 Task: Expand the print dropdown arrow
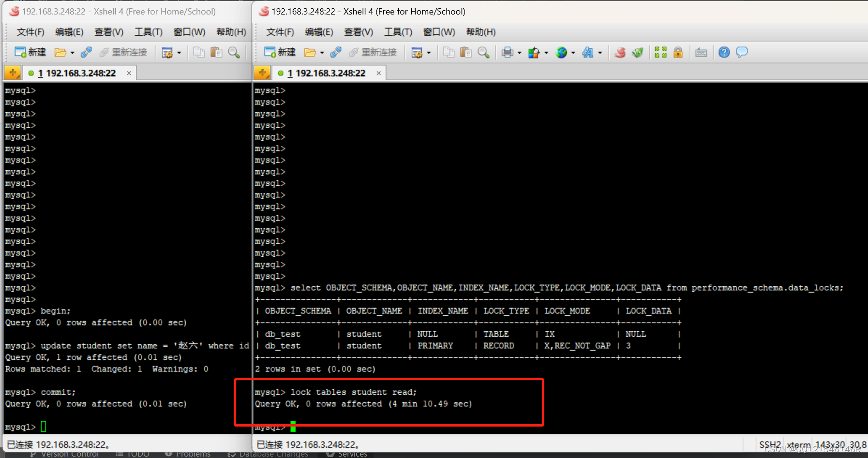click(520, 53)
